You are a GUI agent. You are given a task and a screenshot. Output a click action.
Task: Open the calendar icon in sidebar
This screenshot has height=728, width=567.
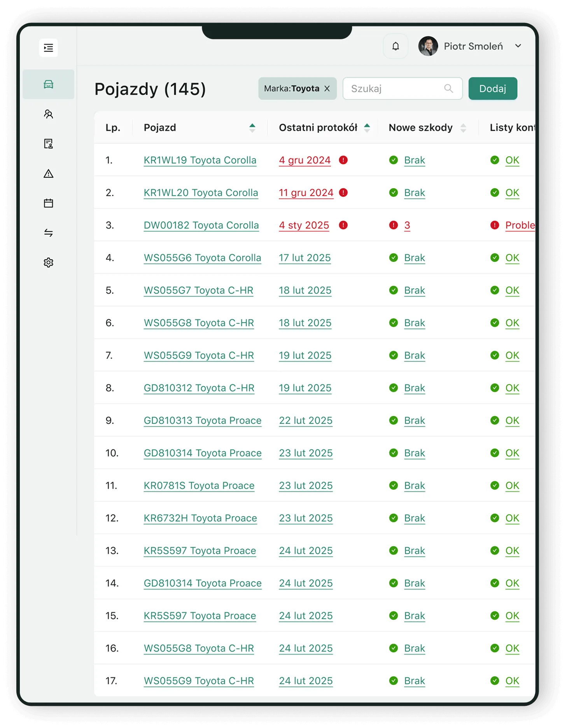click(49, 203)
